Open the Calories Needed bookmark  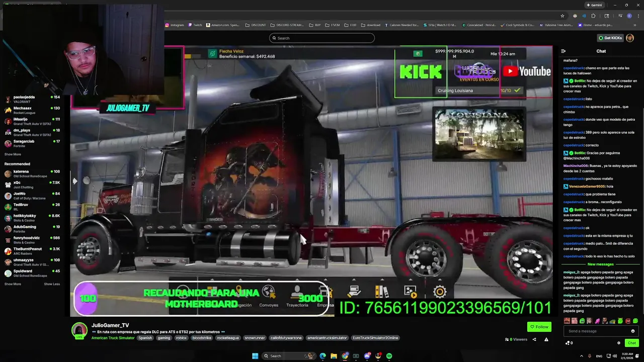pyautogui.click(x=402, y=25)
